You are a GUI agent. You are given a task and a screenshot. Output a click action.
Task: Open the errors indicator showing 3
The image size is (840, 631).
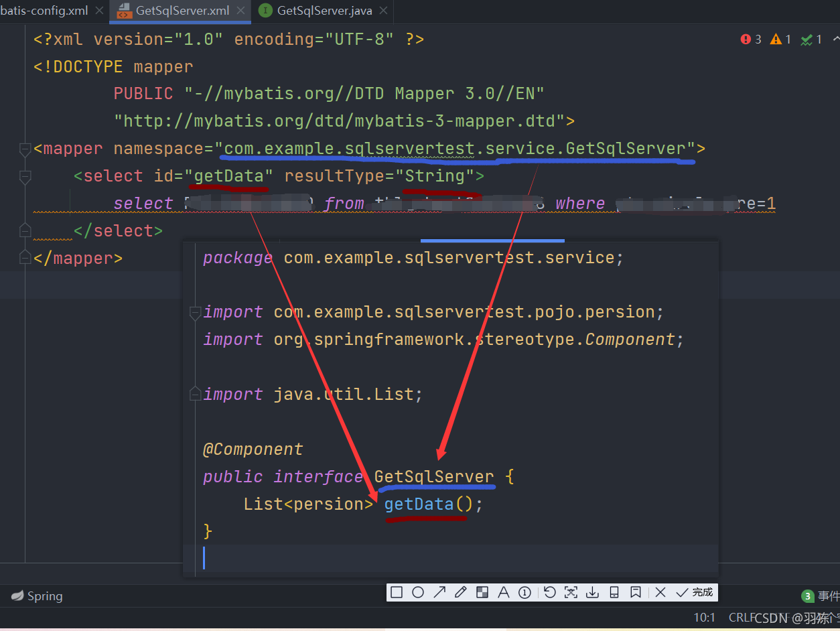[751, 40]
